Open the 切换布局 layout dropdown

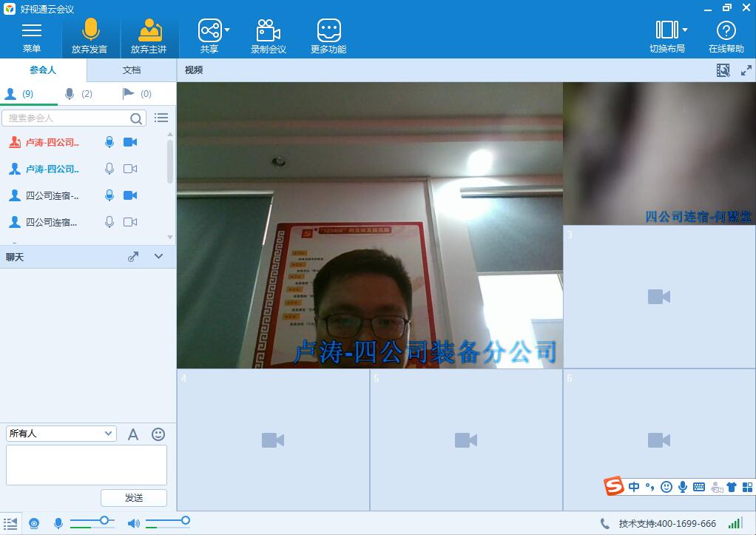click(x=685, y=30)
